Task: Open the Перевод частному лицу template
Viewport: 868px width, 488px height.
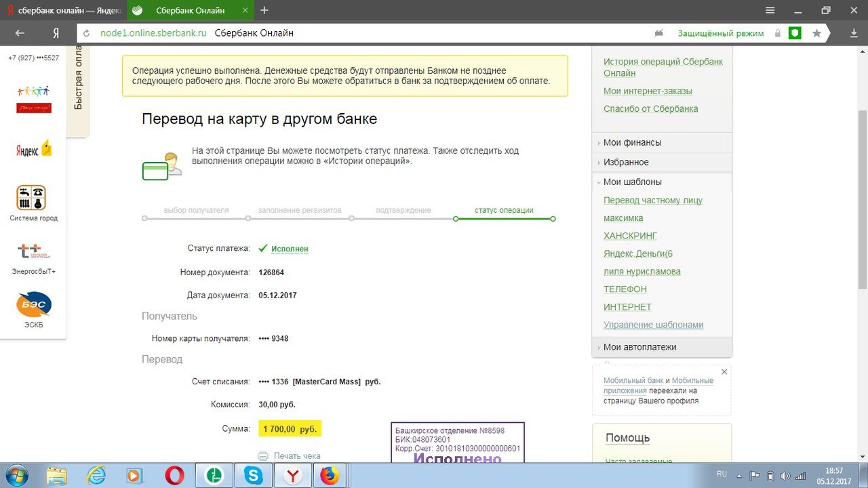Action: pyautogui.click(x=653, y=200)
